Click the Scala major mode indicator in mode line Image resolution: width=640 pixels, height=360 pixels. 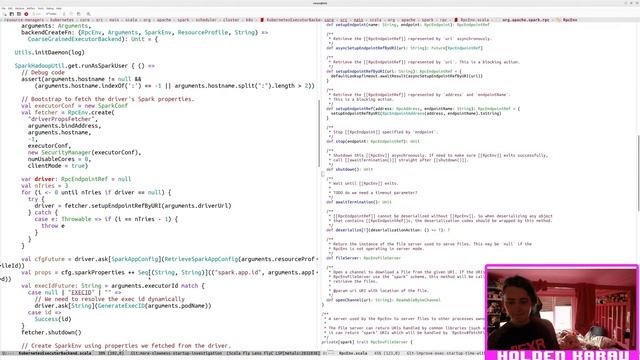(234, 353)
